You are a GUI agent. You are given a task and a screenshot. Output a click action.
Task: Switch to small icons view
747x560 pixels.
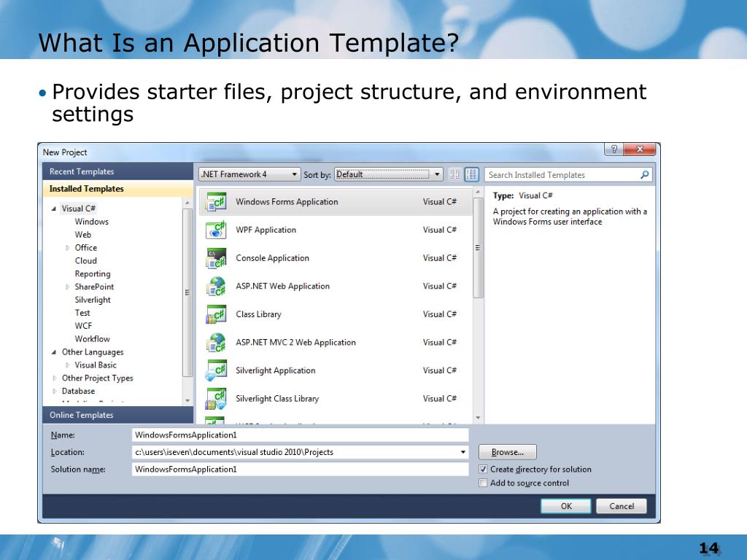pyautogui.click(x=455, y=174)
